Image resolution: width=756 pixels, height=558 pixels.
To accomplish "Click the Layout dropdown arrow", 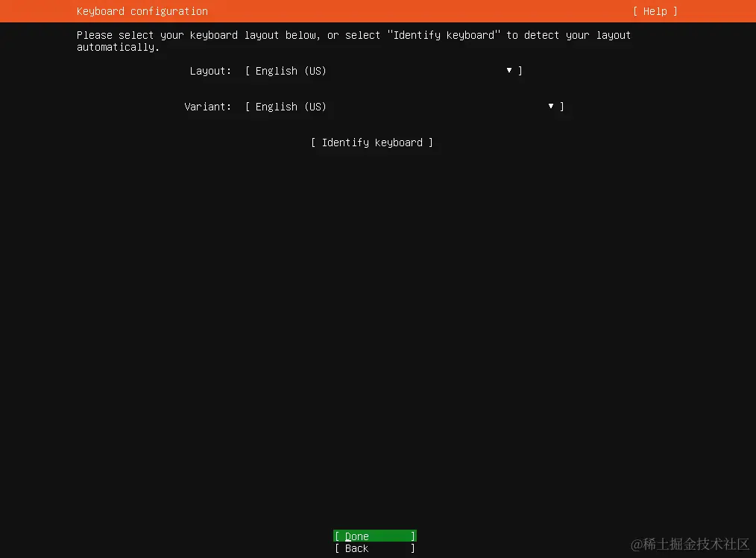I will [x=509, y=70].
